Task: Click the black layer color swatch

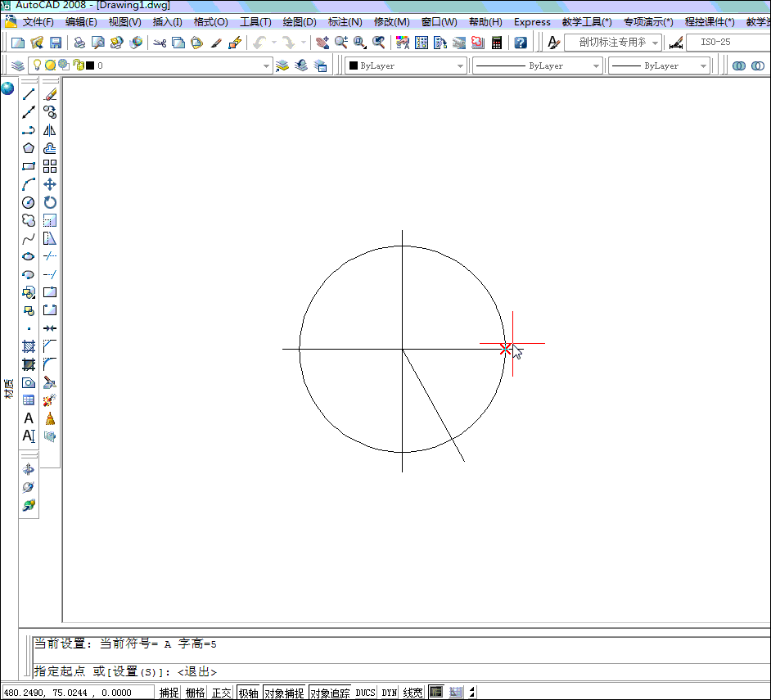Action: pyautogui.click(x=90, y=65)
